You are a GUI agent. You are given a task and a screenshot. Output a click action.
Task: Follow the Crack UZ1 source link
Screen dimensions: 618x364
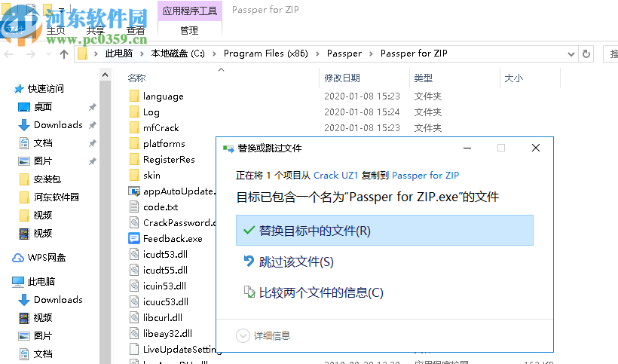(x=336, y=176)
